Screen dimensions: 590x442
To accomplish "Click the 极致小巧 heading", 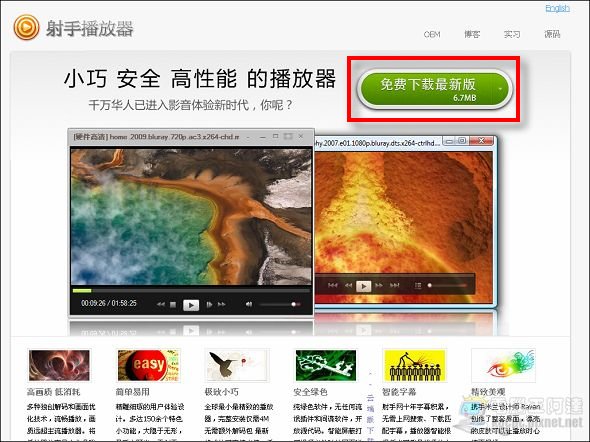I will tap(222, 392).
